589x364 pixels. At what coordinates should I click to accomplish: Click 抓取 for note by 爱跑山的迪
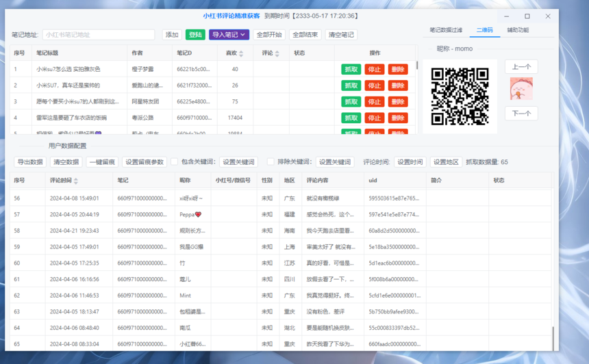click(x=351, y=85)
